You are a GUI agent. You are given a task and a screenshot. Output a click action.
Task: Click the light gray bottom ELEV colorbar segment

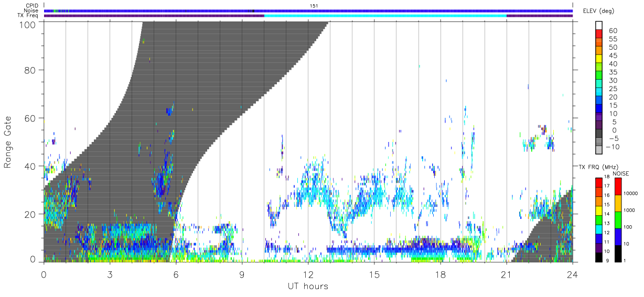[599, 151]
